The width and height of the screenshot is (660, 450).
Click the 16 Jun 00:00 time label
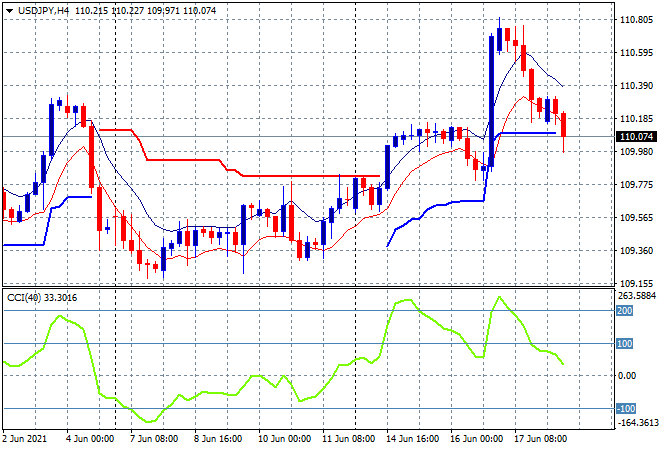pos(476,439)
